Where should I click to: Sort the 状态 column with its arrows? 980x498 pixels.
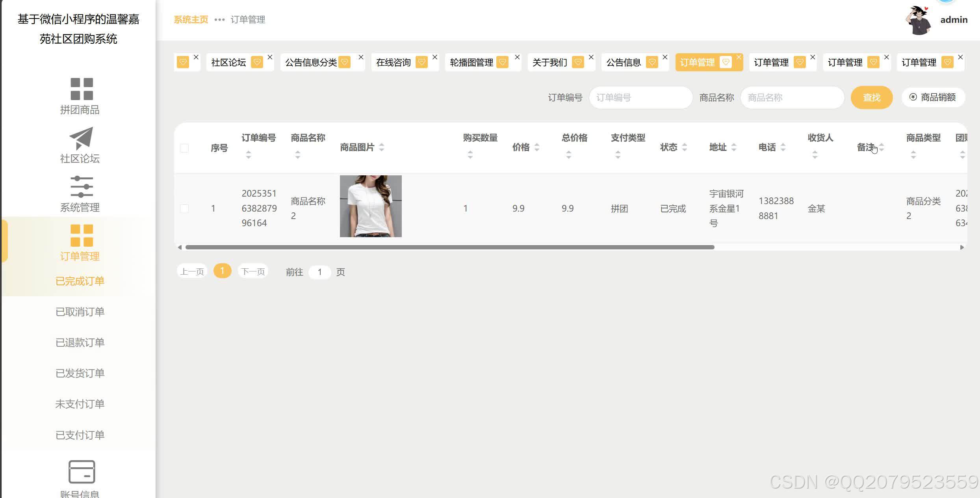click(x=685, y=147)
